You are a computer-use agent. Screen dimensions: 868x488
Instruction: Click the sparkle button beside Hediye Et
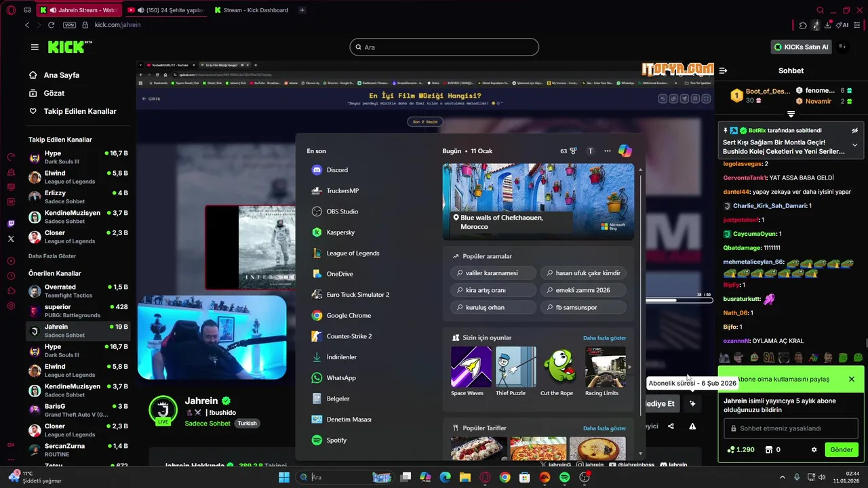click(x=692, y=403)
